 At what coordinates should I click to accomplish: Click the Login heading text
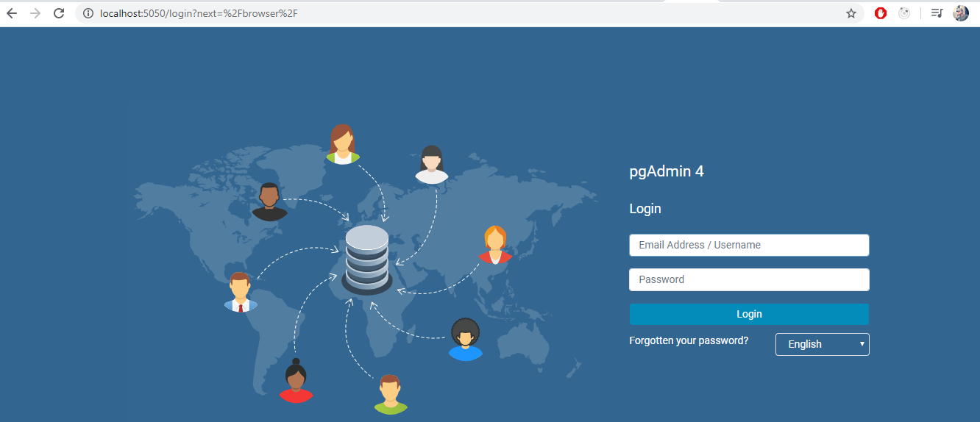645,209
